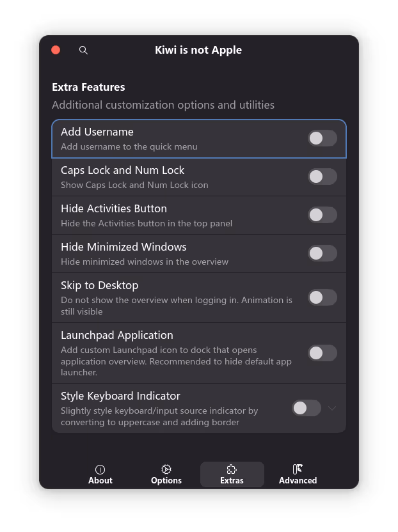The height and width of the screenshot is (532, 398).
Task: Turn on Hide Activities Button
Action: click(x=322, y=215)
